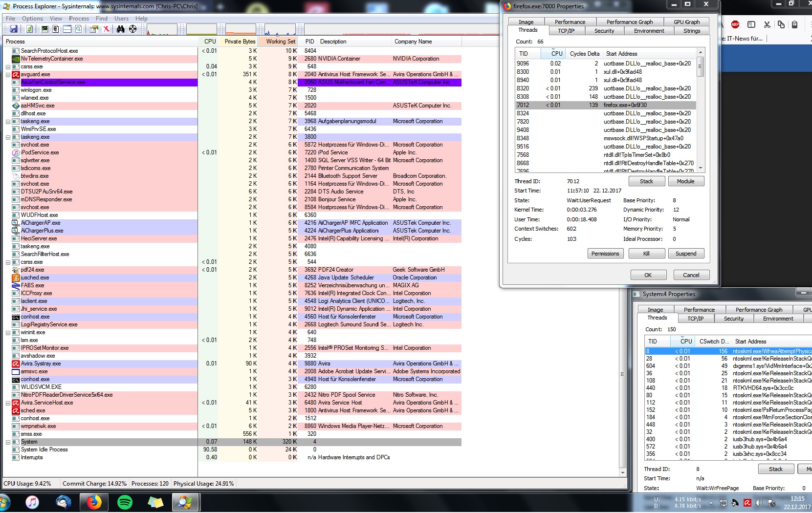Image resolution: width=812 pixels, height=513 pixels.
Task: Switch to TCP/IP tab in firefox.exe Properties
Action: point(566,31)
